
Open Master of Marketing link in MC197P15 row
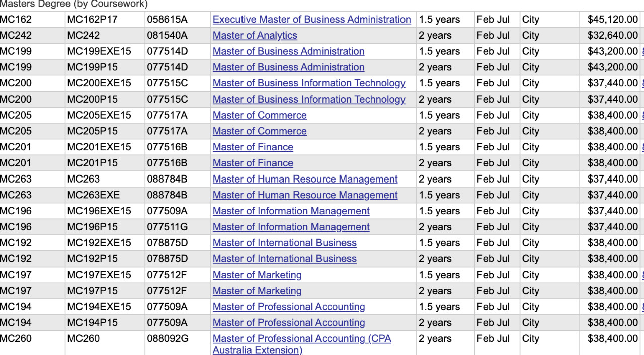tap(257, 291)
